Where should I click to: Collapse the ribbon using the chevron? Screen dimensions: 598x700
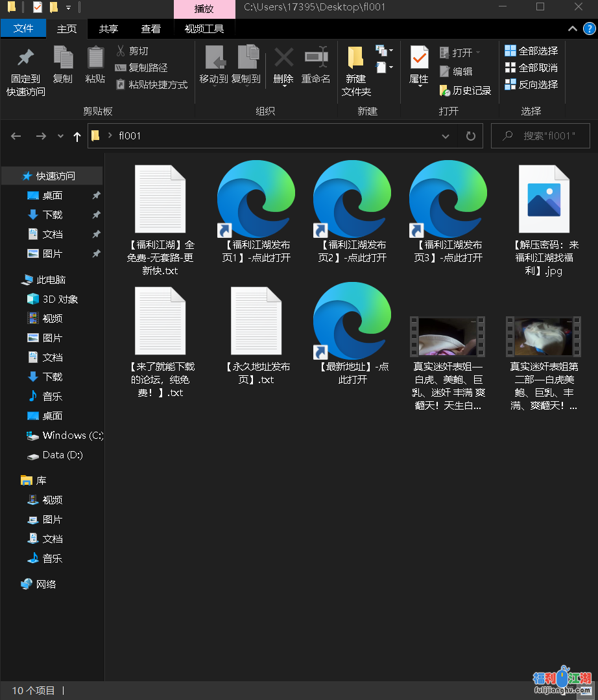click(x=572, y=29)
